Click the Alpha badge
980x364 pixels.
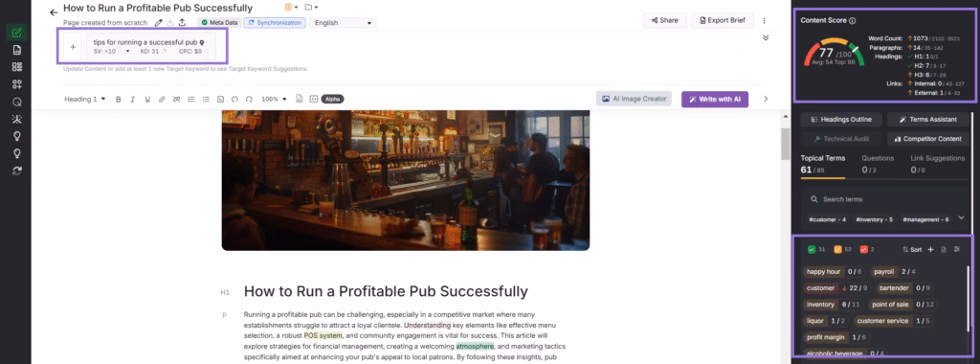[x=332, y=99]
